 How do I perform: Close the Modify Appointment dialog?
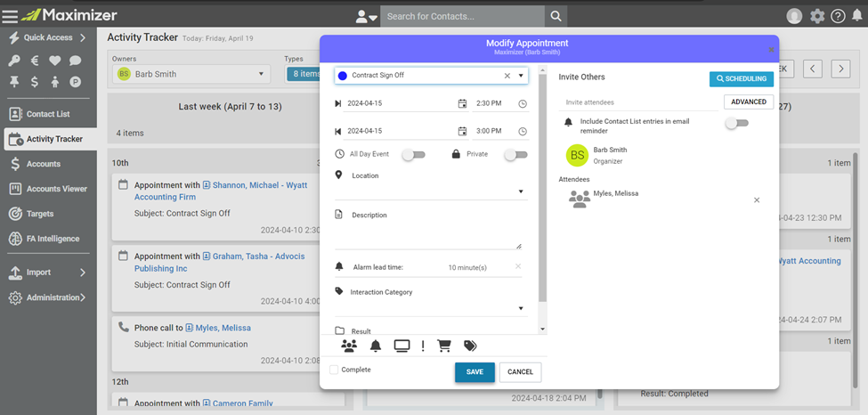(771, 50)
